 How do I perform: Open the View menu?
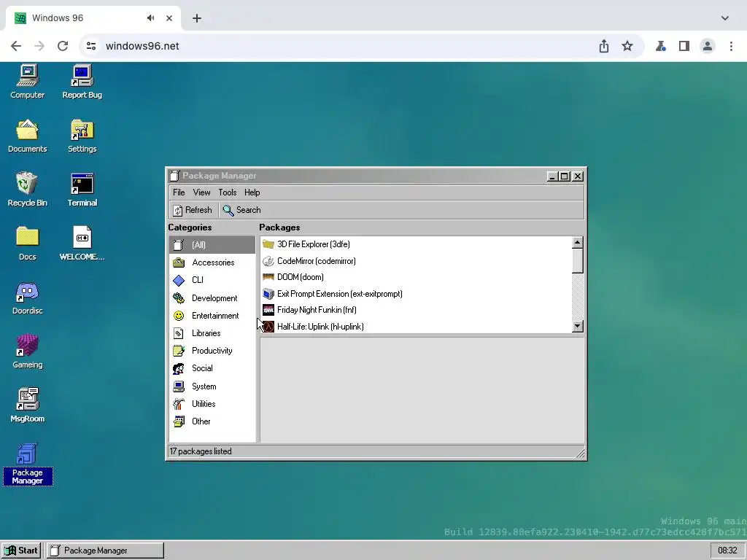201,192
